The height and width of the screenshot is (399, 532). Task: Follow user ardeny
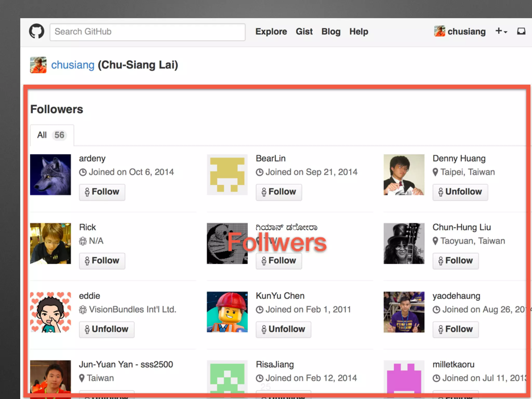[x=102, y=192]
